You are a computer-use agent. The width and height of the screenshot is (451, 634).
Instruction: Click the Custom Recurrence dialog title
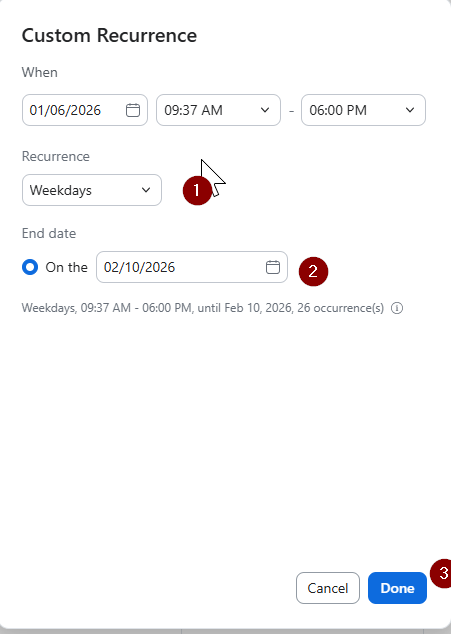[109, 36]
